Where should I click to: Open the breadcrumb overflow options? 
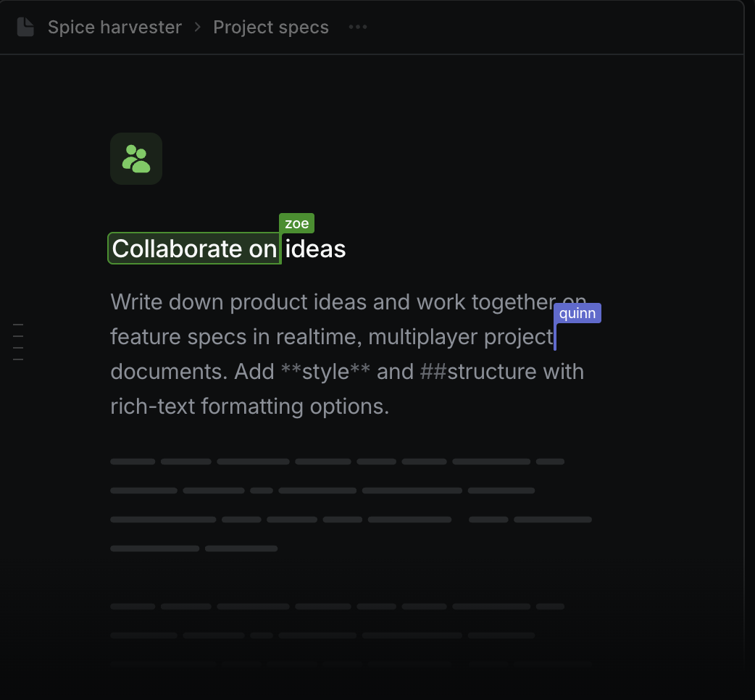click(x=358, y=28)
